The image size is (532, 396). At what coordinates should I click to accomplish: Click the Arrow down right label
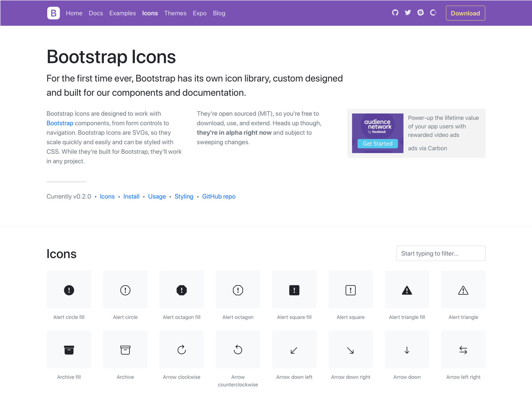pos(351,377)
